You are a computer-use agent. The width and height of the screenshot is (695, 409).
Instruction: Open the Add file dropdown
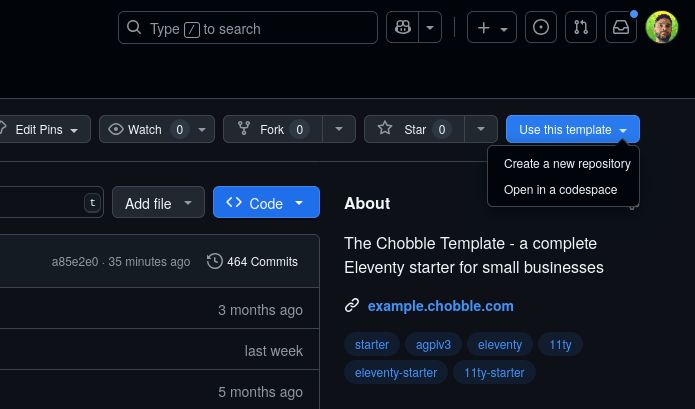[158, 203]
